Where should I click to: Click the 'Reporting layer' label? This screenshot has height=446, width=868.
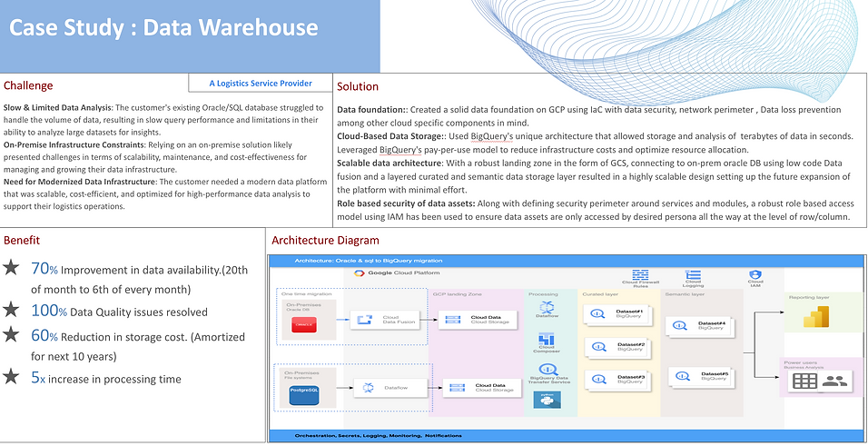(x=809, y=298)
